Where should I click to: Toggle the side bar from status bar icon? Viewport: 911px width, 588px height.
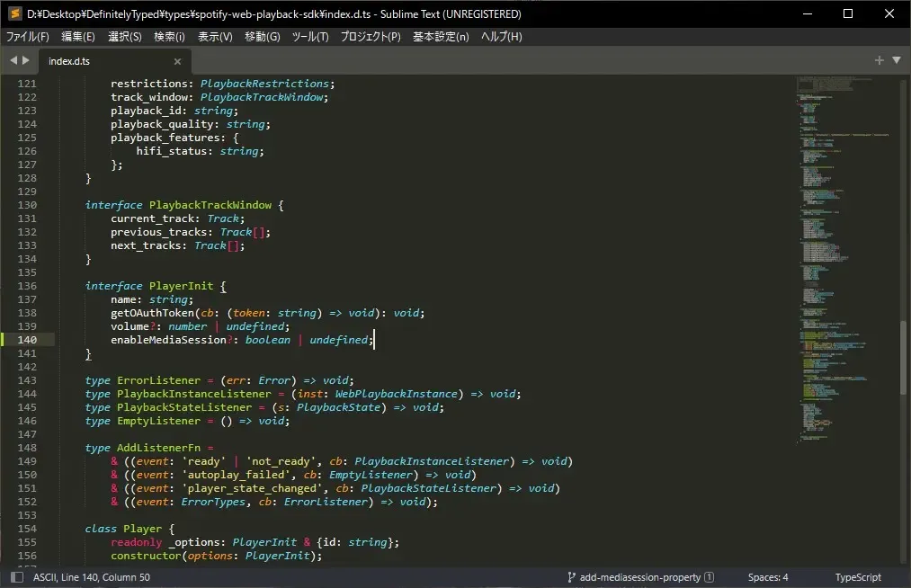17,577
